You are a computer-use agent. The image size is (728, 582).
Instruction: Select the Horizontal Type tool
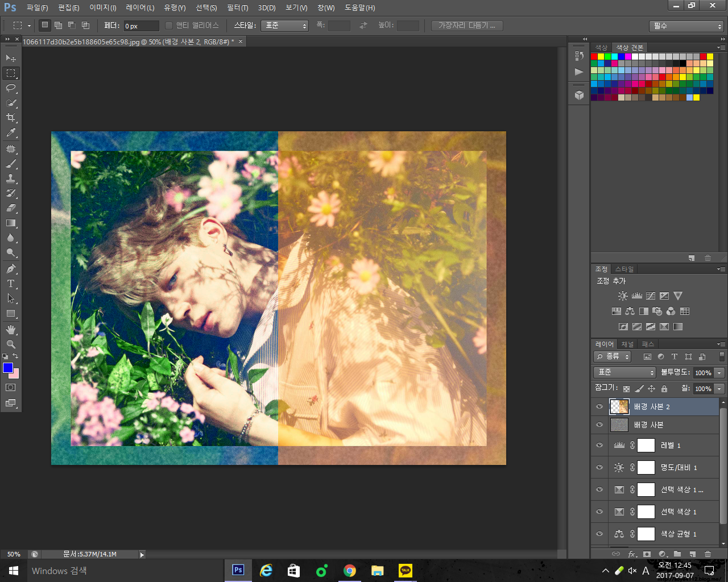pyautogui.click(x=11, y=284)
